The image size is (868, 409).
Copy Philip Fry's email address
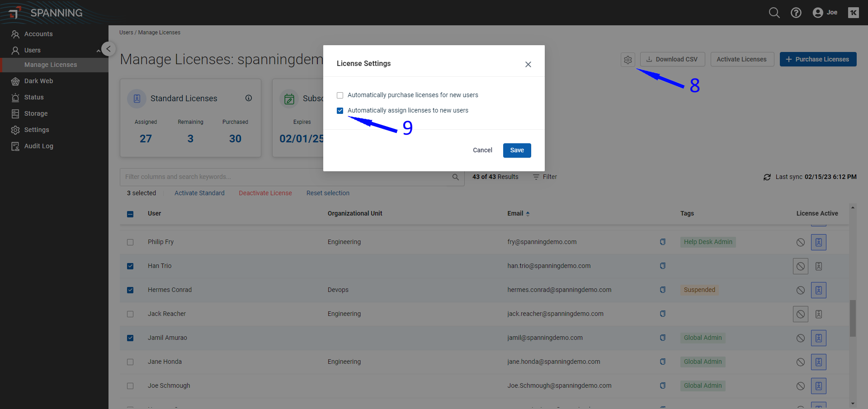coord(662,242)
